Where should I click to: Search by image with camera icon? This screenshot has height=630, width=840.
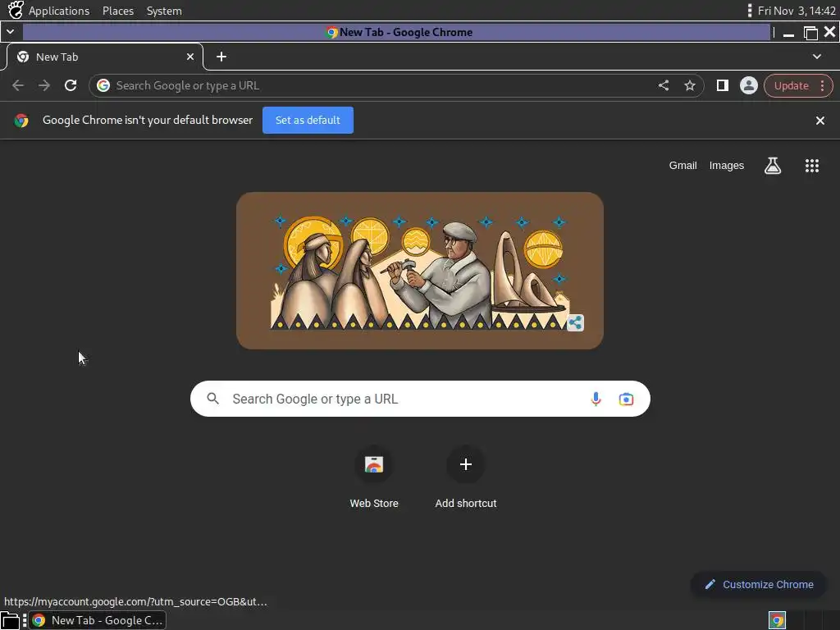click(x=626, y=399)
